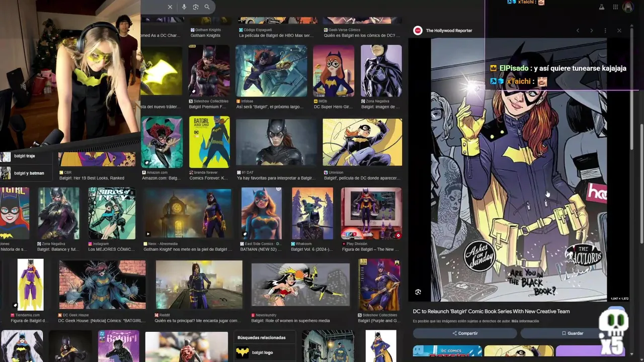This screenshot has width=644, height=362.
Task: Open the large Batgirl comic preview image
Action: coord(519,170)
